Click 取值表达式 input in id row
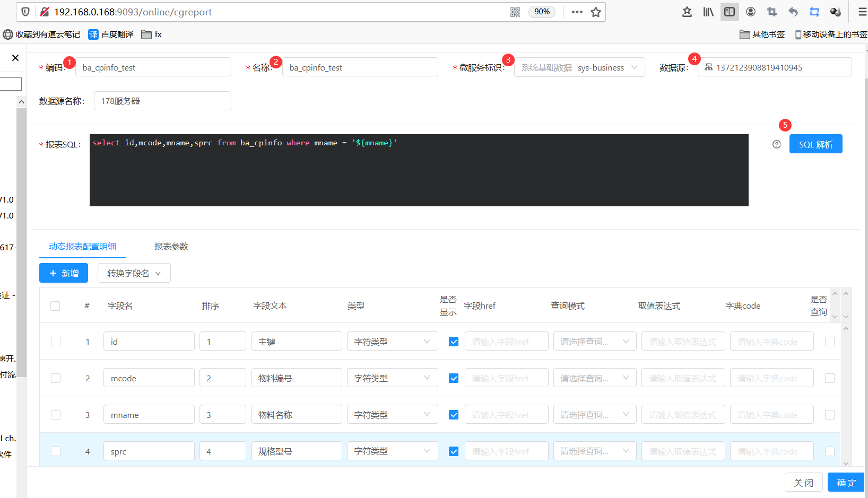 click(x=683, y=342)
